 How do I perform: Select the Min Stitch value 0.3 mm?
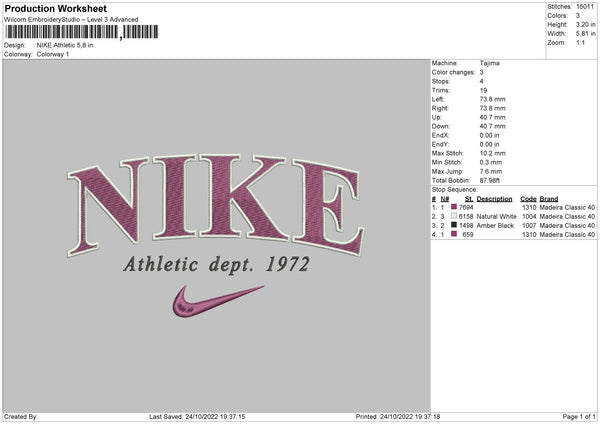[491, 162]
